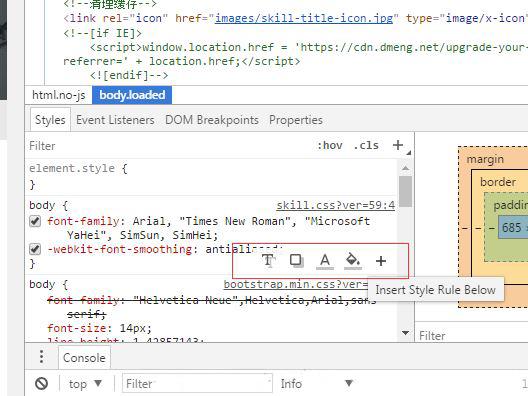
Task: Toggle the .cls classes button
Action: click(x=366, y=145)
